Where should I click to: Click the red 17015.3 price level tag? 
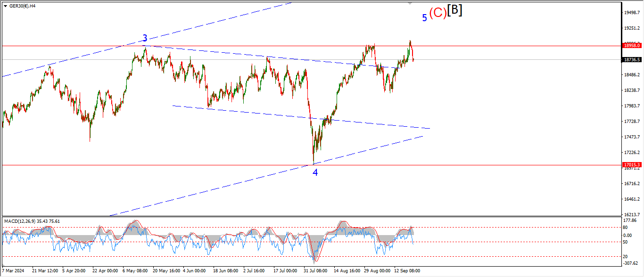[x=632, y=165]
